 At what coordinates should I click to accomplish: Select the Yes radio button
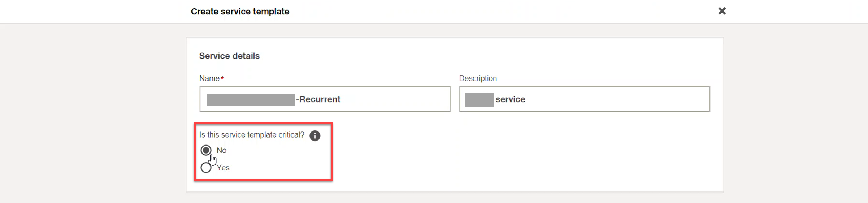[x=206, y=168]
